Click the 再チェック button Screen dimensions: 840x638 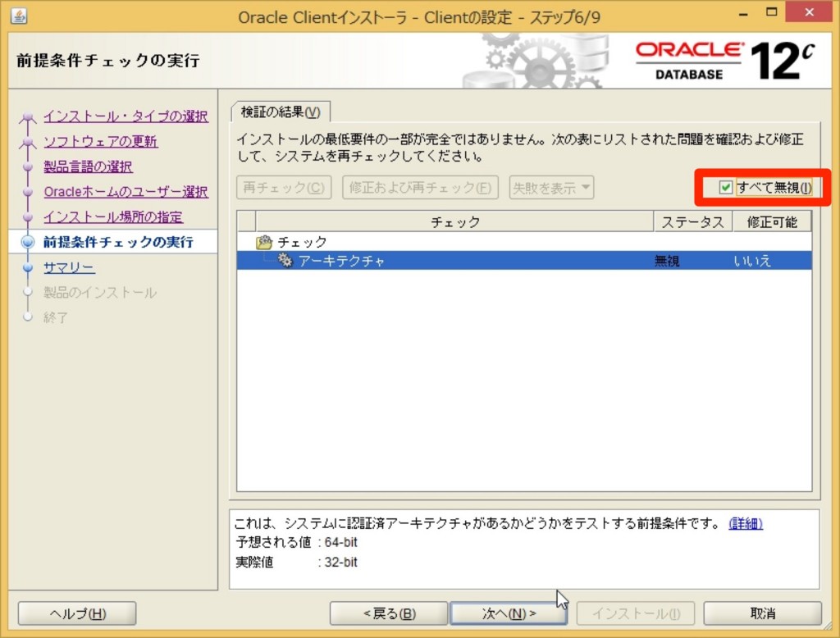pyautogui.click(x=284, y=188)
